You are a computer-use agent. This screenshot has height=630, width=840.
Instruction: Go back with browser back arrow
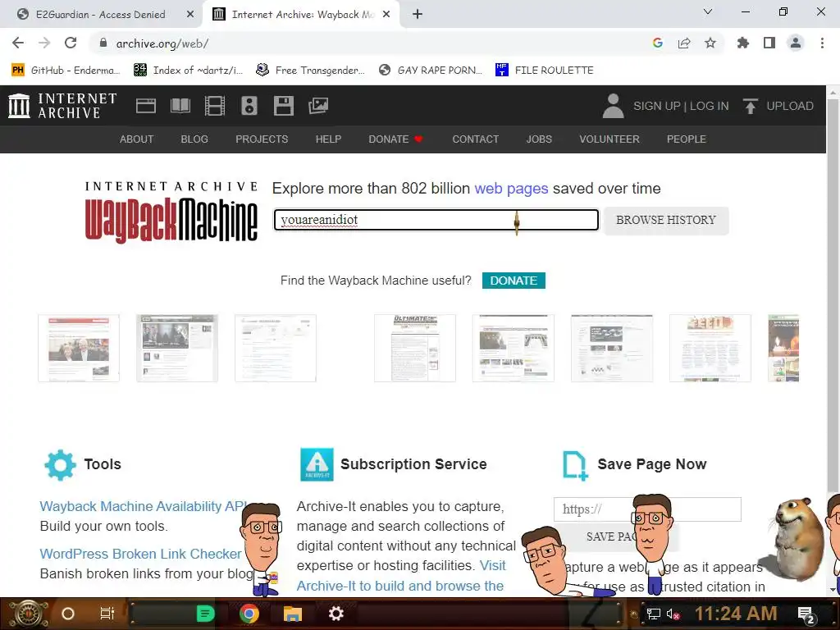(18, 43)
